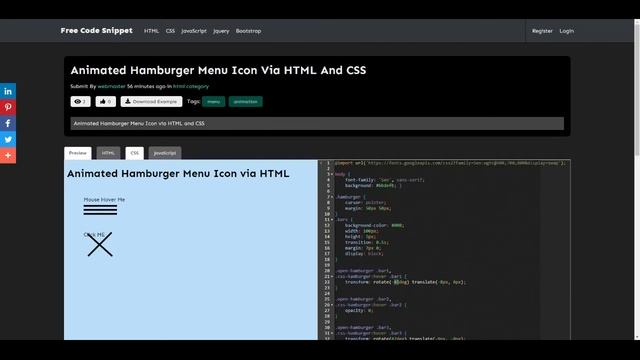Click the thumbs-up like button
Screen dimensions: 640x360
[x=106, y=102]
